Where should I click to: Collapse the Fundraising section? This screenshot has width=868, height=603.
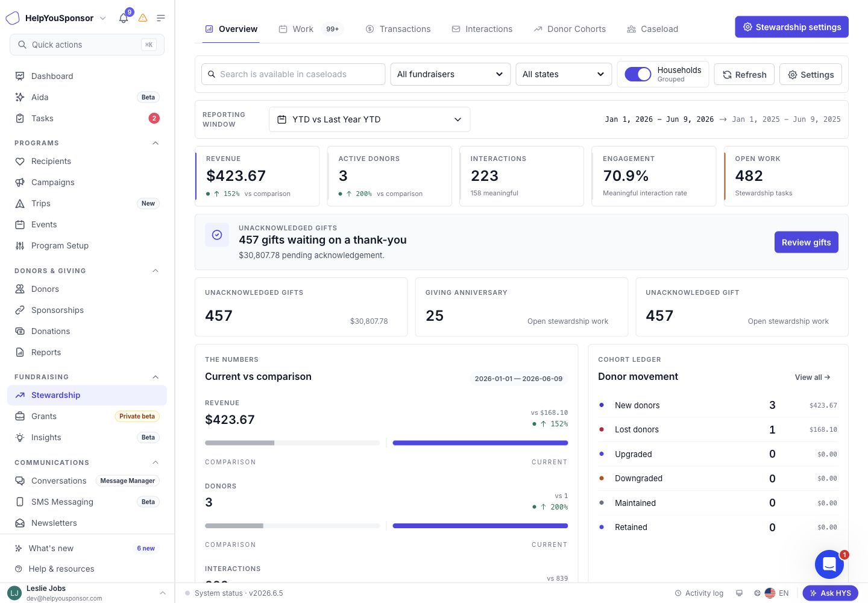pos(156,377)
